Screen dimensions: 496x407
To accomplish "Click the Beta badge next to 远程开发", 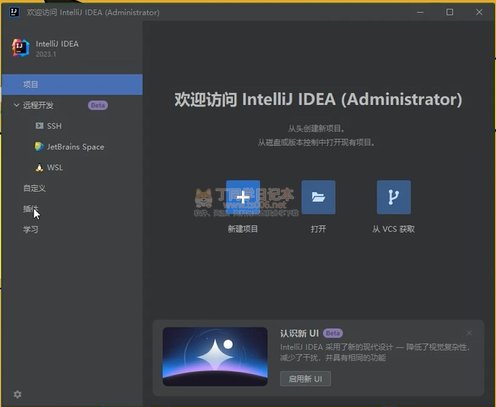I will click(x=98, y=105).
